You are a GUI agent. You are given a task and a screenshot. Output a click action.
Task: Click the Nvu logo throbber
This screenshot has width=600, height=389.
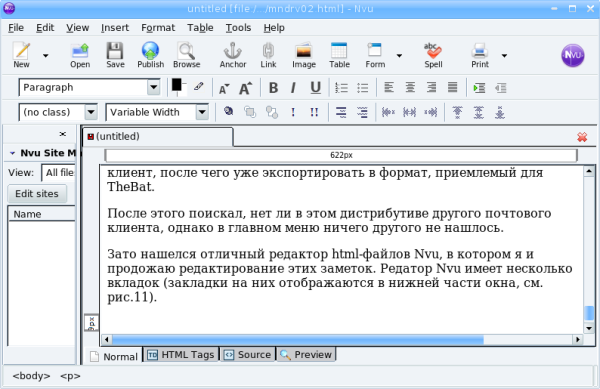click(572, 55)
